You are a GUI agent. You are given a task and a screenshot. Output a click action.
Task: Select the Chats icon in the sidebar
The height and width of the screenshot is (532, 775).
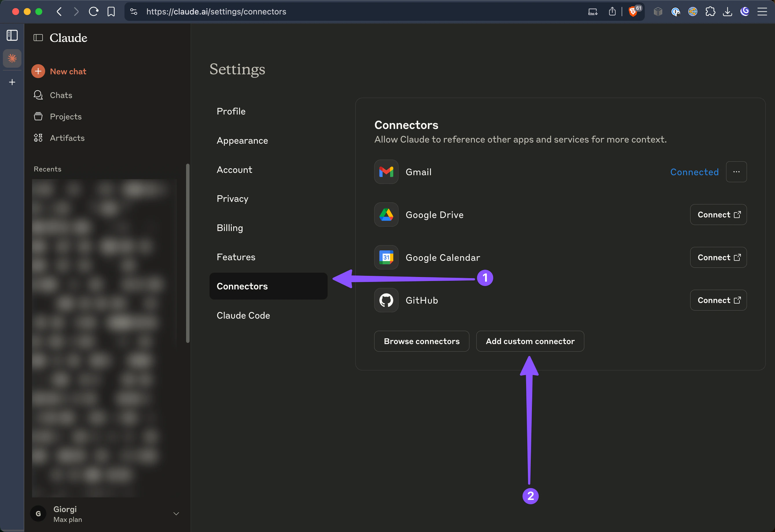[38, 95]
